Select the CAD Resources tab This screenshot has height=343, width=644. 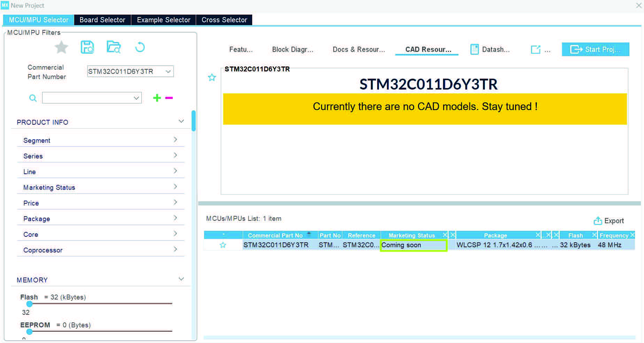pyautogui.click(x=428, y=49)
